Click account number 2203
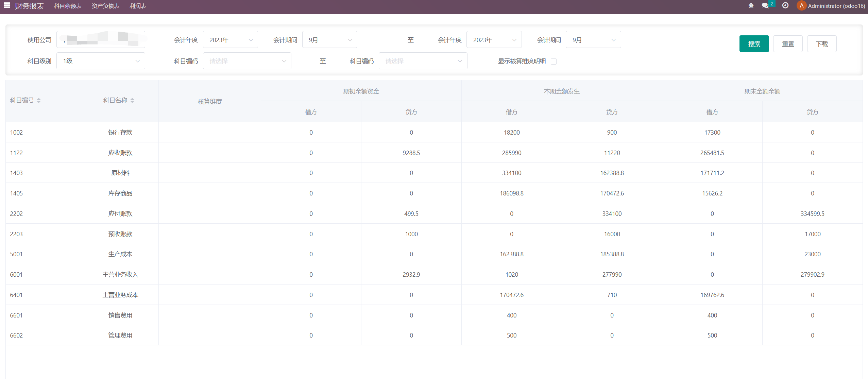 (x=16, y=234)
